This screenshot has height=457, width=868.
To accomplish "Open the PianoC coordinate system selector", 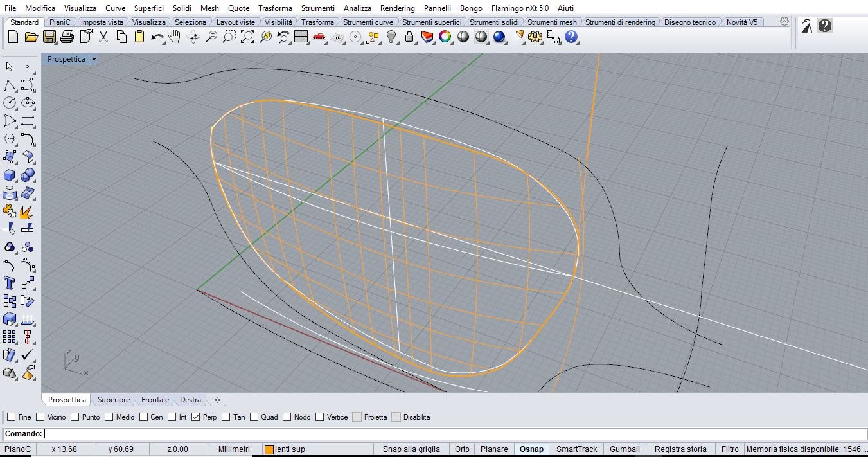I will (18, 449).
